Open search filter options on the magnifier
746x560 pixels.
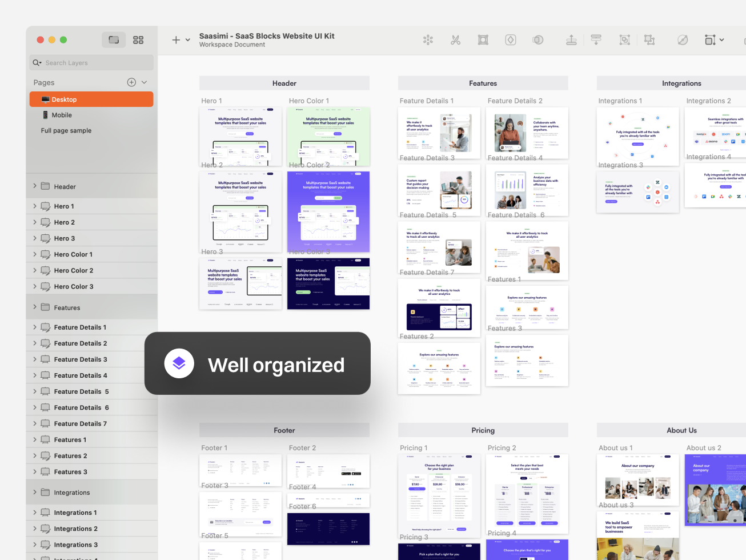[37, 62]
